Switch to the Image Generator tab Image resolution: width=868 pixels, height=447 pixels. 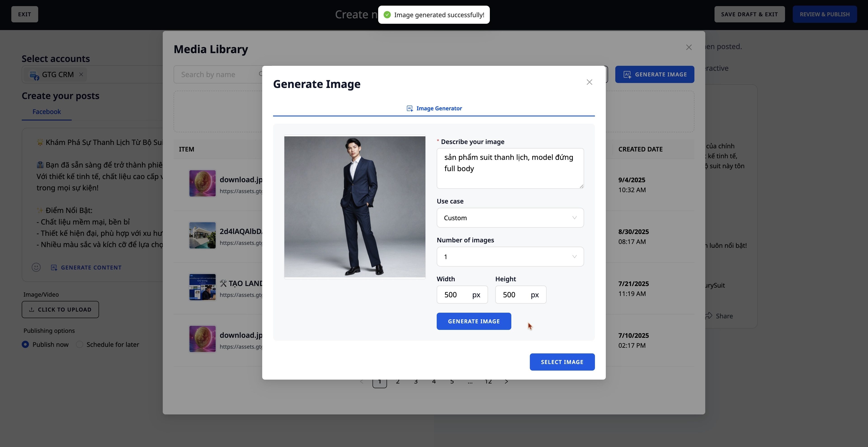(434, 109)
